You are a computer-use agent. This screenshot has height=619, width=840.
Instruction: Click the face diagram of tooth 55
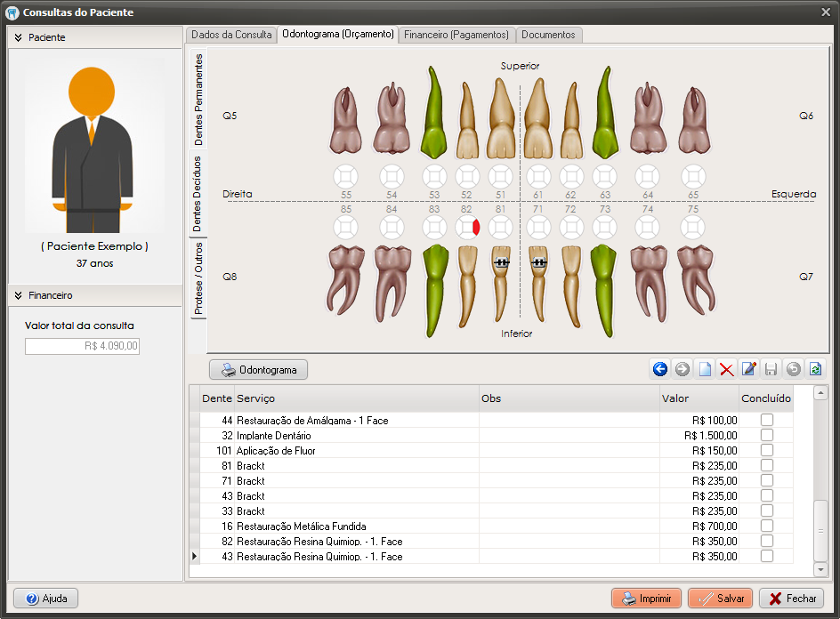click(x=345, y=175)
